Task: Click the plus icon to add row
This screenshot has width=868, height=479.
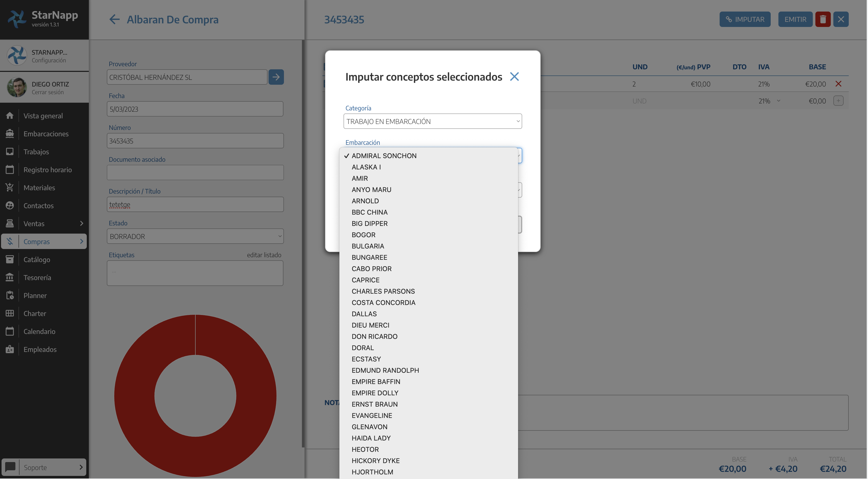Action: (x=838, y=101)
